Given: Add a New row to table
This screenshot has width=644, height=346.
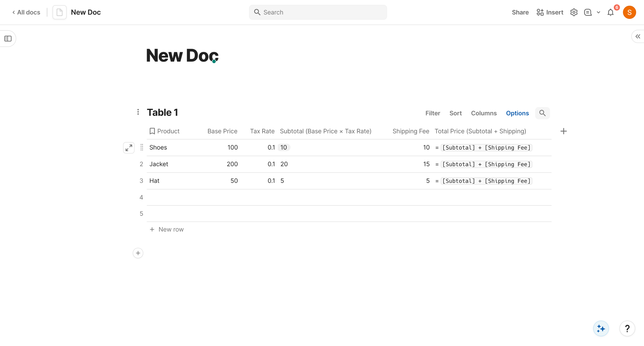Looking at the screenshot, I should click(x=167, y=229).
